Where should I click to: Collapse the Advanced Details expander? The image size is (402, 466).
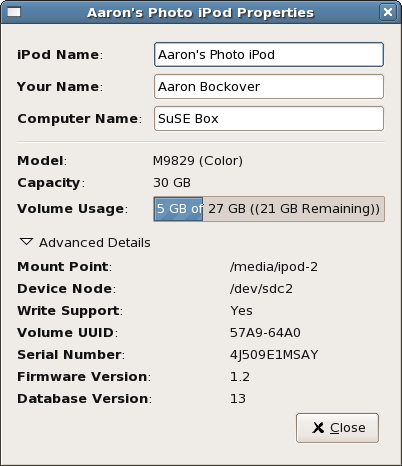[x=85, y=243]
